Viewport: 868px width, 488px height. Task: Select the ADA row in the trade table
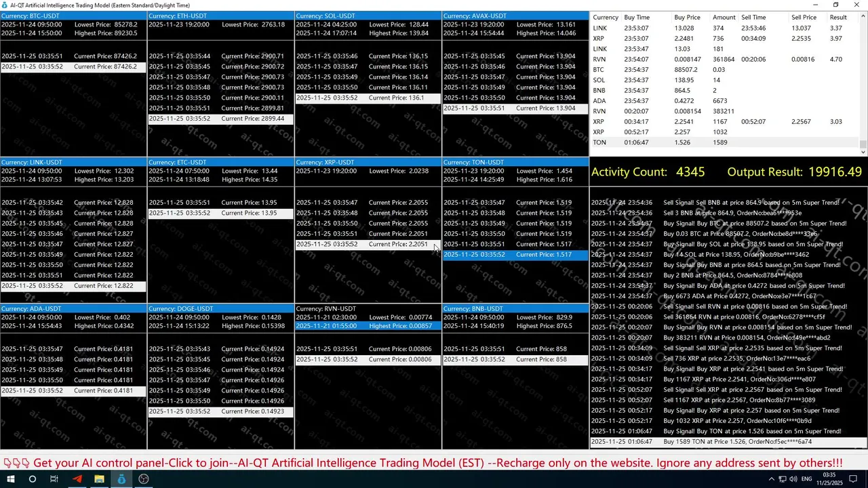[725, 101]
